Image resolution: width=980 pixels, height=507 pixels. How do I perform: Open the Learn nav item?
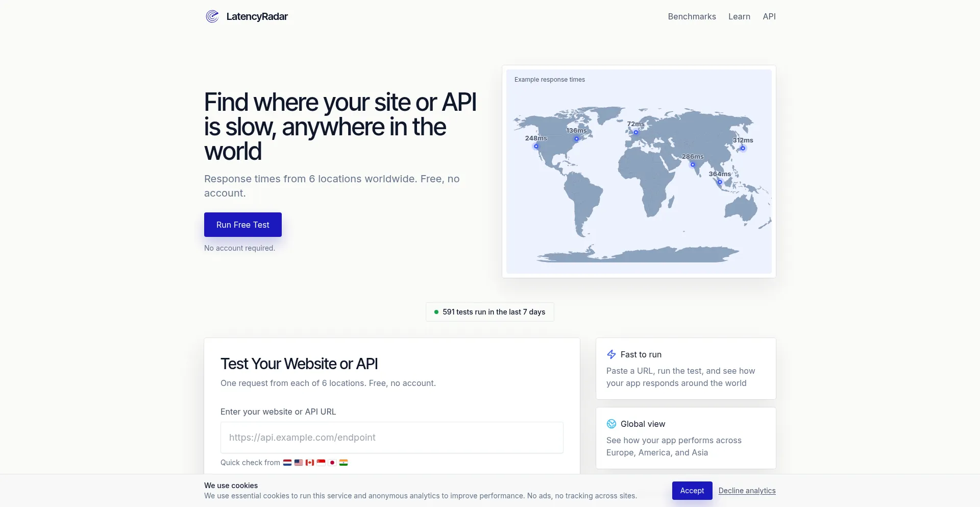(739, 16)
